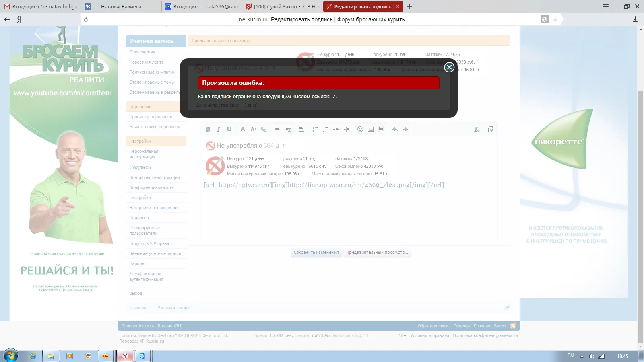644x362 pixels.
Task: Open the Yandex home Я icon
Action: click(x=19, y=19)
